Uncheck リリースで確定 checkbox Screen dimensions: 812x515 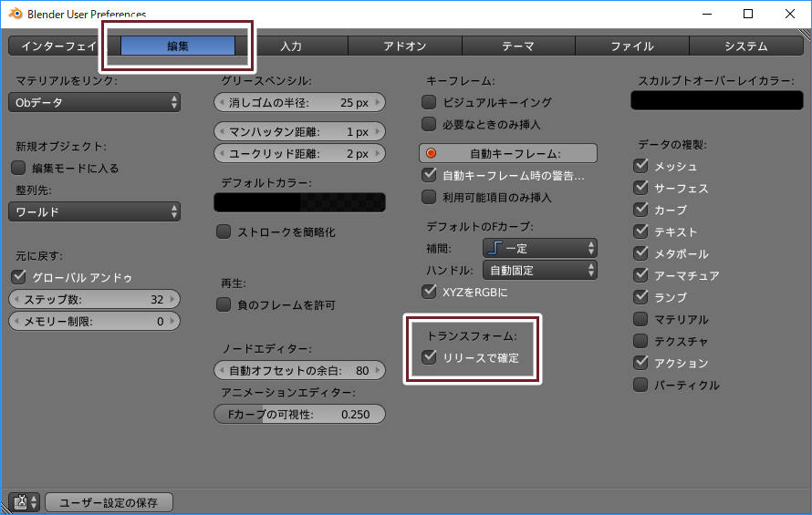(x=429, y=357)
